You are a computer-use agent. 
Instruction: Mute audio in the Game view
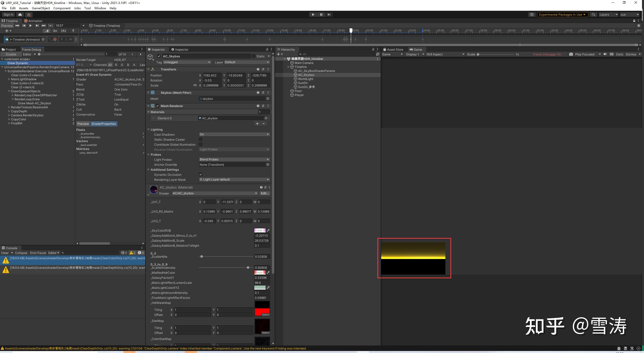605,54
